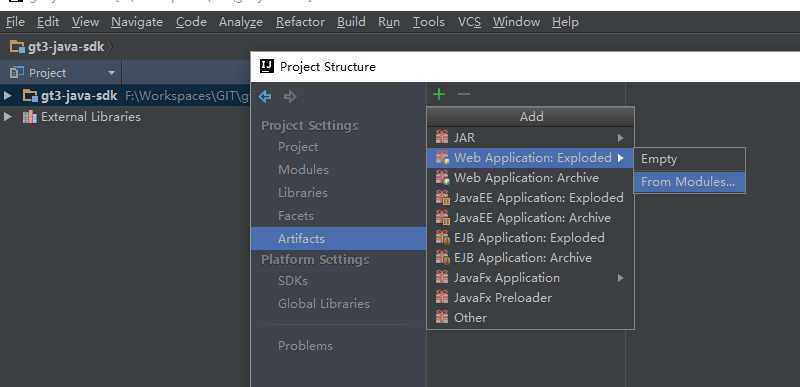The image size is (800, 387).
Task: Expand the gt3-java-sdk tree node
Action: pyautogui.click(x=8, y=96)
